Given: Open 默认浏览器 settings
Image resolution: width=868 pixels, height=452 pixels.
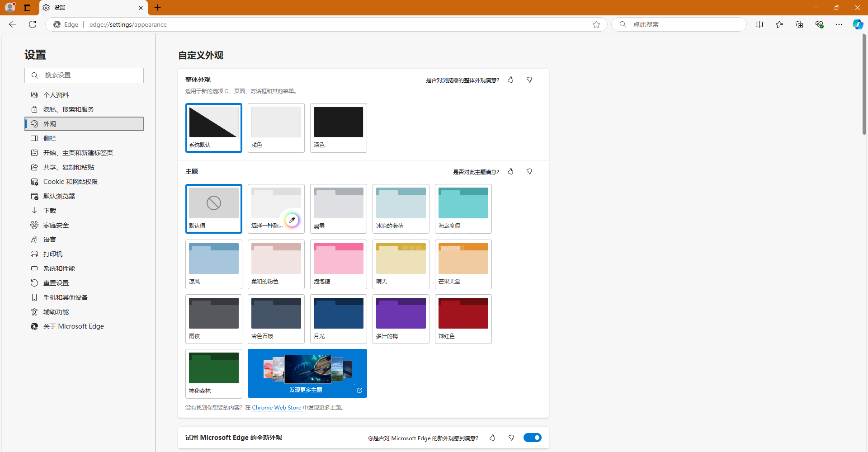Looking at the screenshot, I should coord(84,196).
